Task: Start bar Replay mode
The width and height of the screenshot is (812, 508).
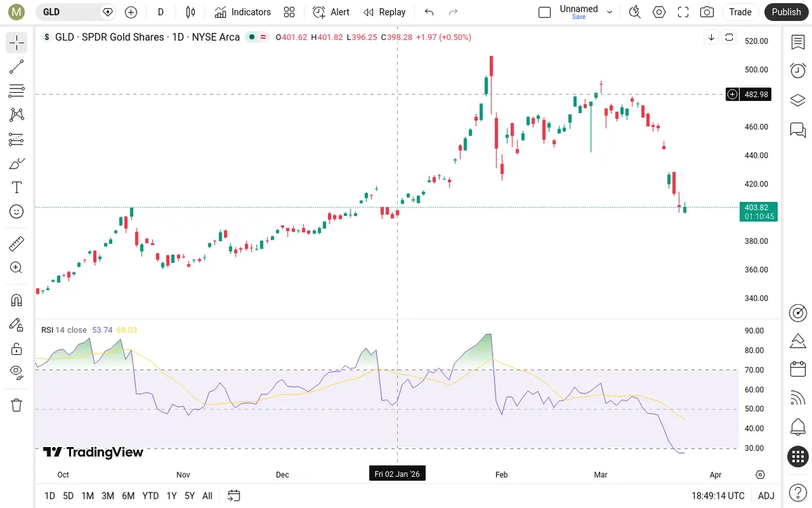Action: pyautogui.click(x=384, y=12)
